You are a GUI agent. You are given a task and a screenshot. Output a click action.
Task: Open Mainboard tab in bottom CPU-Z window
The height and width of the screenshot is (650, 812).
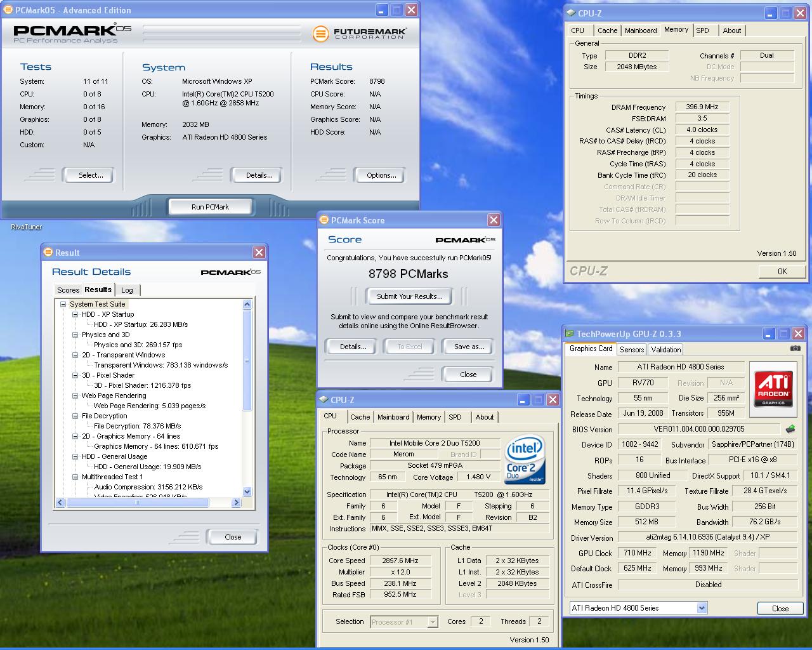[x=393, y=417]
